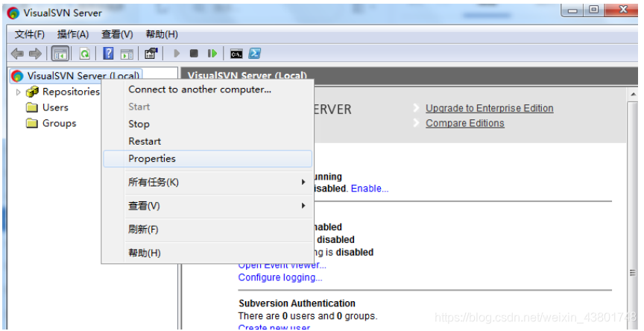Restart the server with pause-play icon

212,54
